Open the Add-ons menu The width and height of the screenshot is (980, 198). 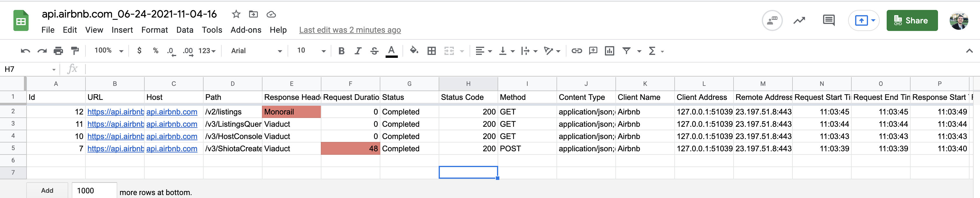[x=246, y=30]
